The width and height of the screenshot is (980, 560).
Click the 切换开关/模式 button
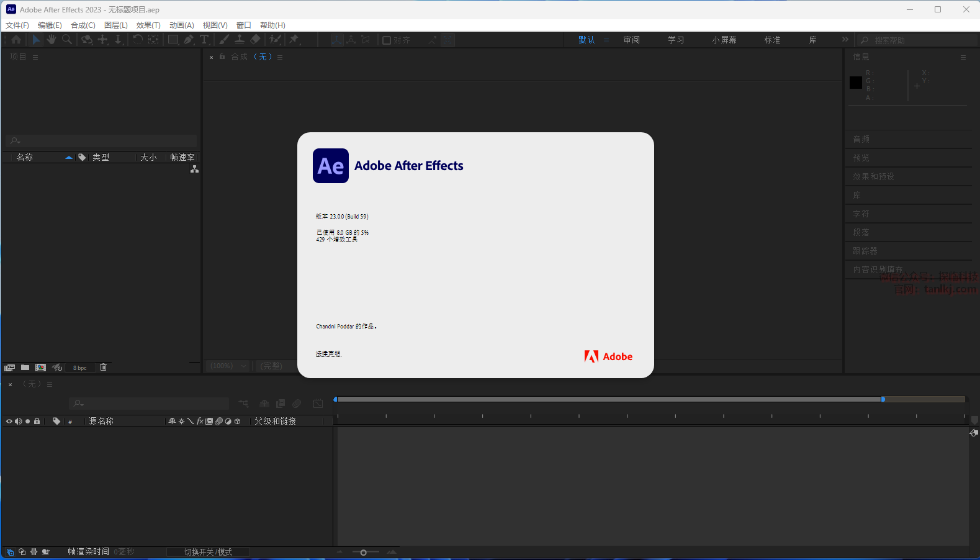(208, 552)
